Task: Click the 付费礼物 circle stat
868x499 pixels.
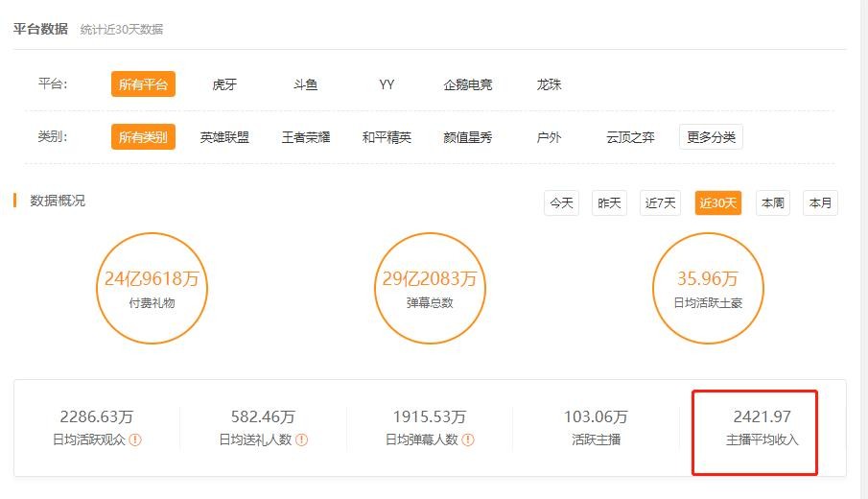Action: coord(153,288)
